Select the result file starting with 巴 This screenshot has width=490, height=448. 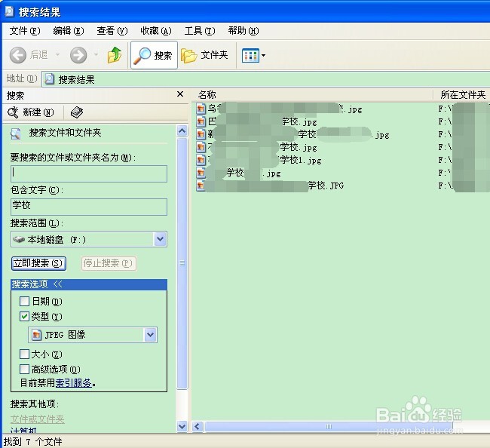point(256,121)
